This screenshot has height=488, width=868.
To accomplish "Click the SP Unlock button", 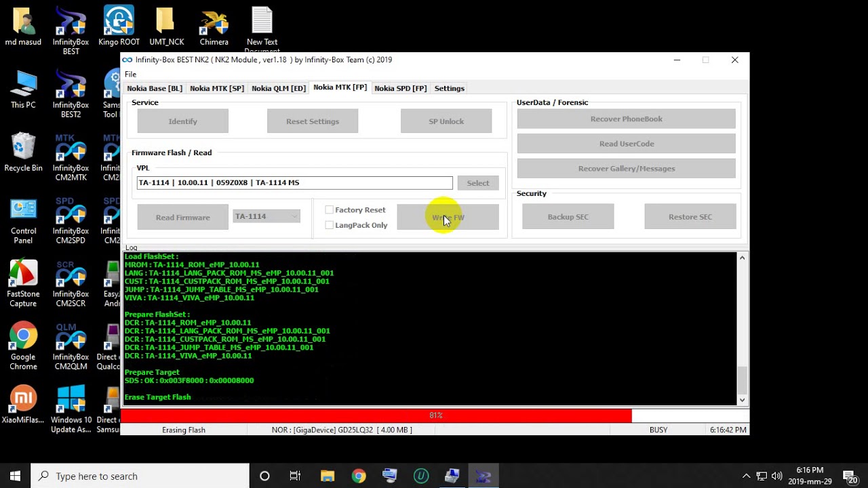I will click(x=446, y=121).
